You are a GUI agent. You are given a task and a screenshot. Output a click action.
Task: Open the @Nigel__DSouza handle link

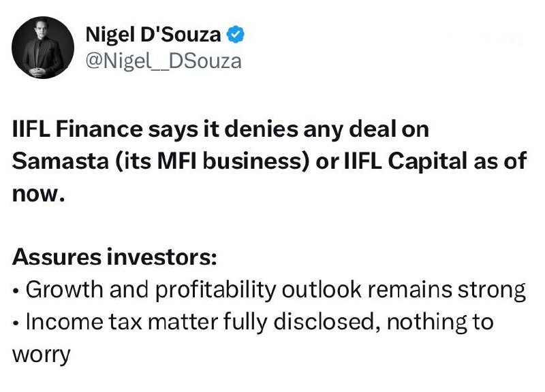coord(163,61)
